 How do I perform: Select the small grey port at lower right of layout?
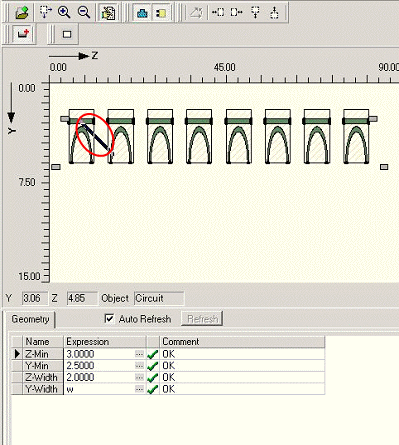pos(384,167)
